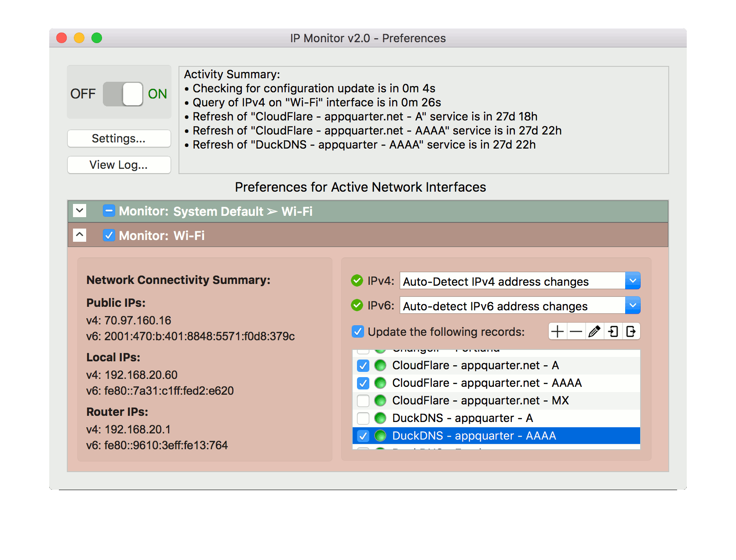Image resolution: width=736 pixels, height=560 pixels.
Task: Expand the System Default Wi-Fi monitor section
Action: click(x=80, y=211)
